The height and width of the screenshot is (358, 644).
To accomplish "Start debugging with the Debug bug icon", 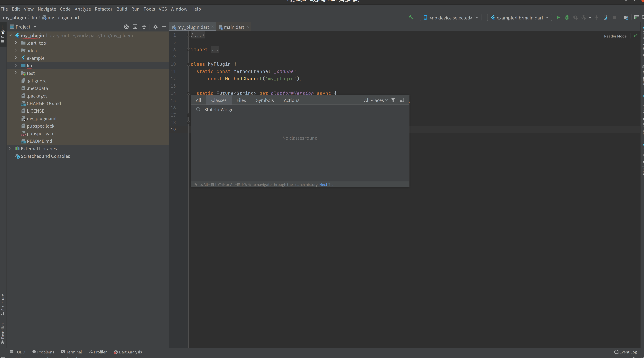I will 567,18.
